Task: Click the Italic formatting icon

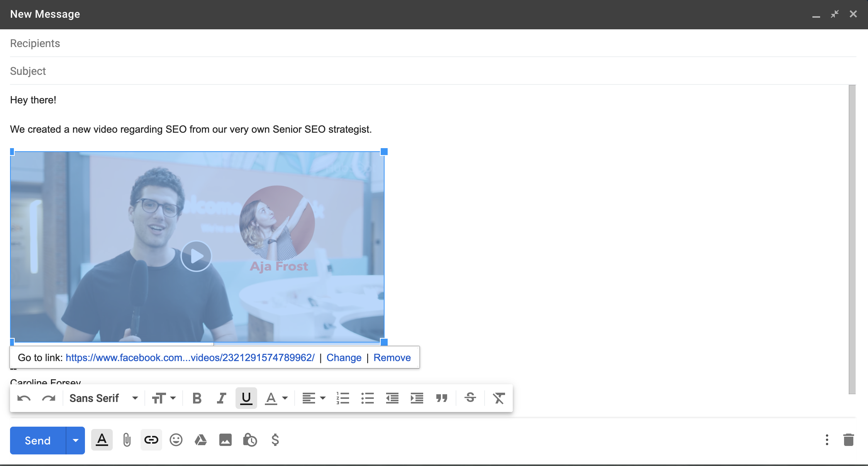Action: click(x=221, y=398)
